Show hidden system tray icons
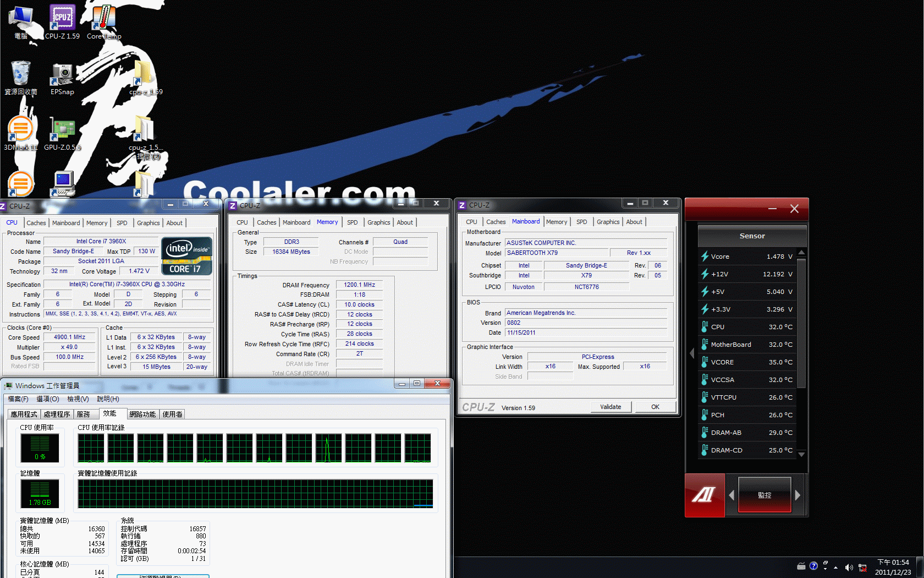This screenshot has width=924, height=578. [x=836, y=567]
